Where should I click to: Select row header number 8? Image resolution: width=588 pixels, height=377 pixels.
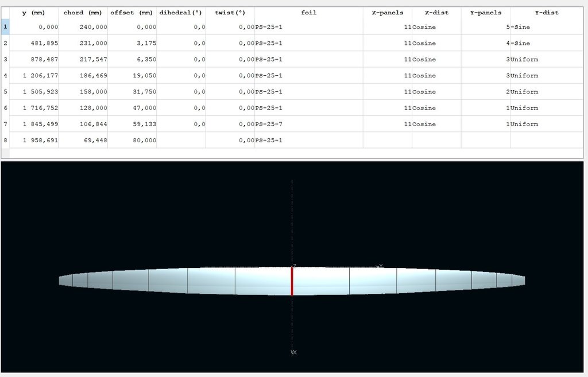click(x=5, y=140)
